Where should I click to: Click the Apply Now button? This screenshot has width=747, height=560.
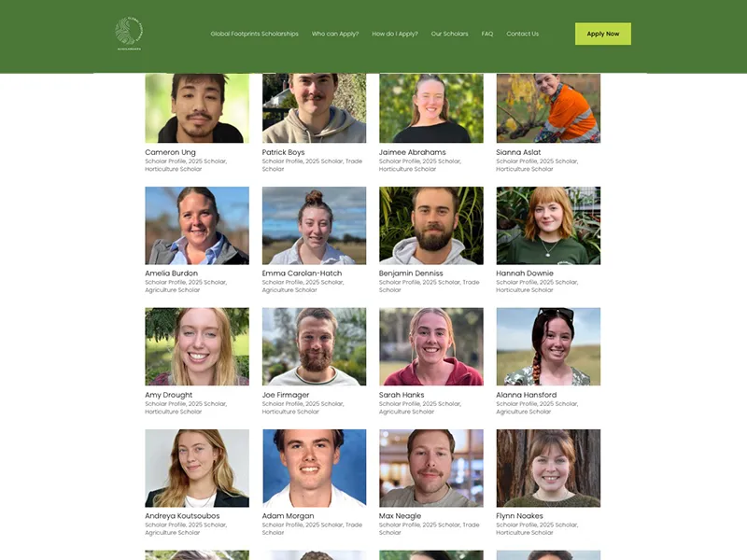coord(602,34)
